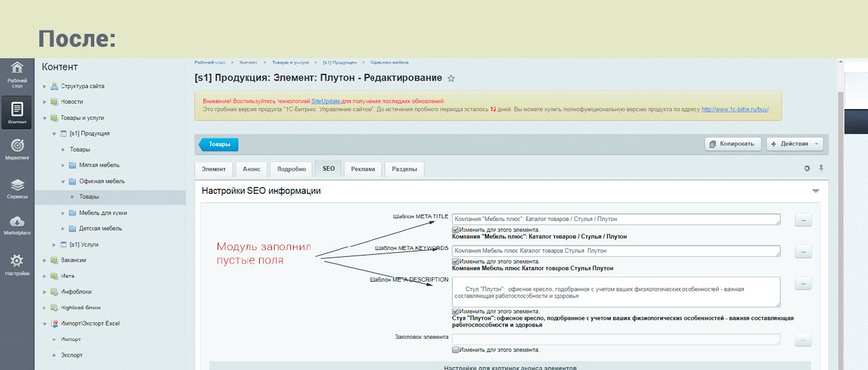Image resolution: width=868 pixels, height=370 pixels.
Task: Open the Маркетинг sidebar section
Action: [x=17, y=149]
